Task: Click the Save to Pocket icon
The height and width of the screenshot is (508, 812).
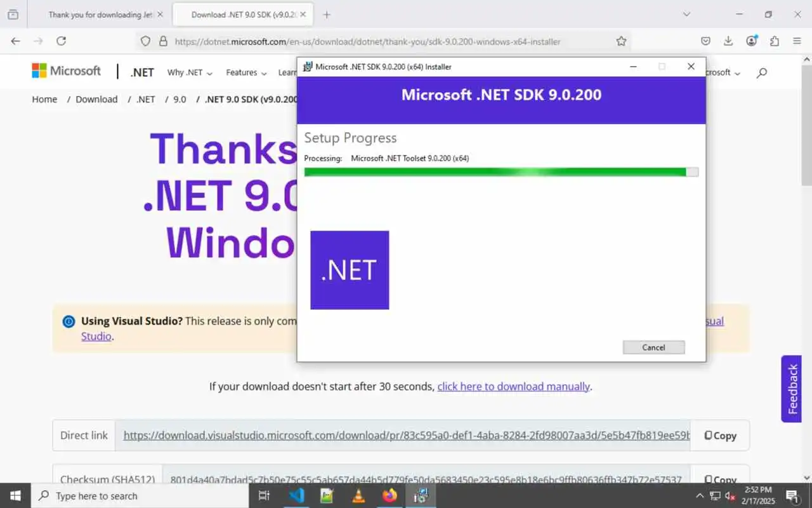Action: click(x=705, y=41)
